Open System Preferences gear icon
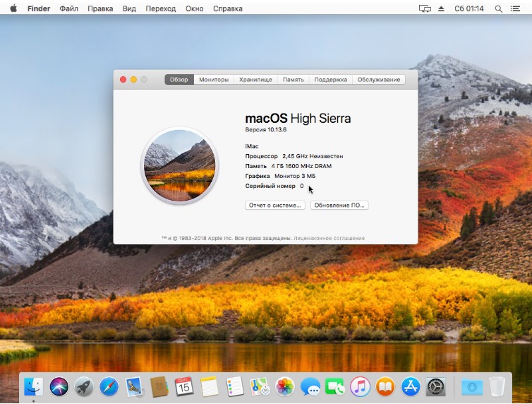This screenshot has width=532, height=404. point(435,386)
